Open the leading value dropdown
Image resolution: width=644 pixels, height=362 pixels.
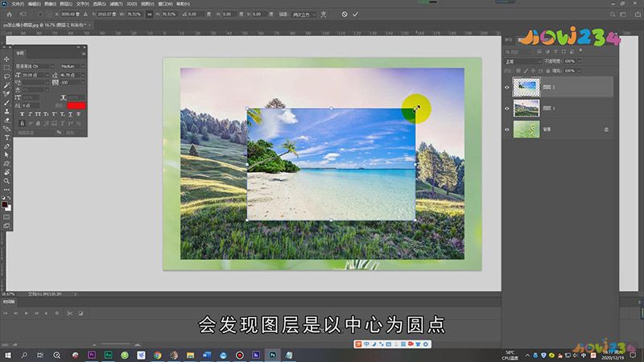pos(82,75)
